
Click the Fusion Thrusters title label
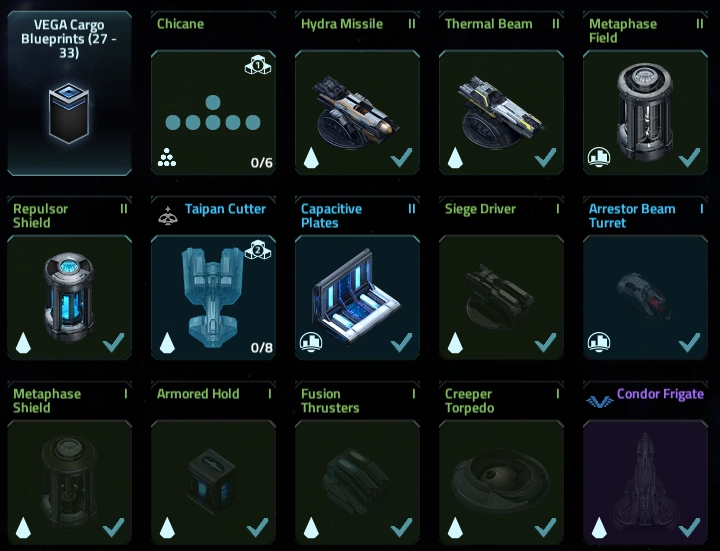330,401
